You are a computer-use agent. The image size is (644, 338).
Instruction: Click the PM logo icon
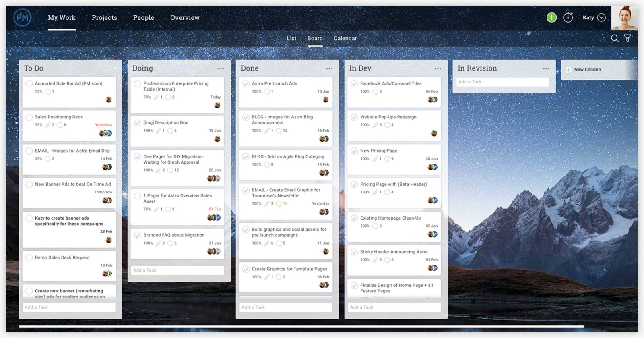tap(22, 18)
